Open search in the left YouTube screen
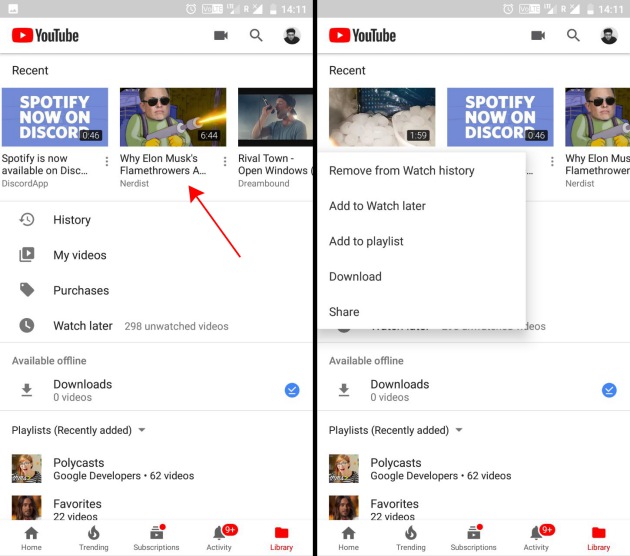 (x=256, y=36)
